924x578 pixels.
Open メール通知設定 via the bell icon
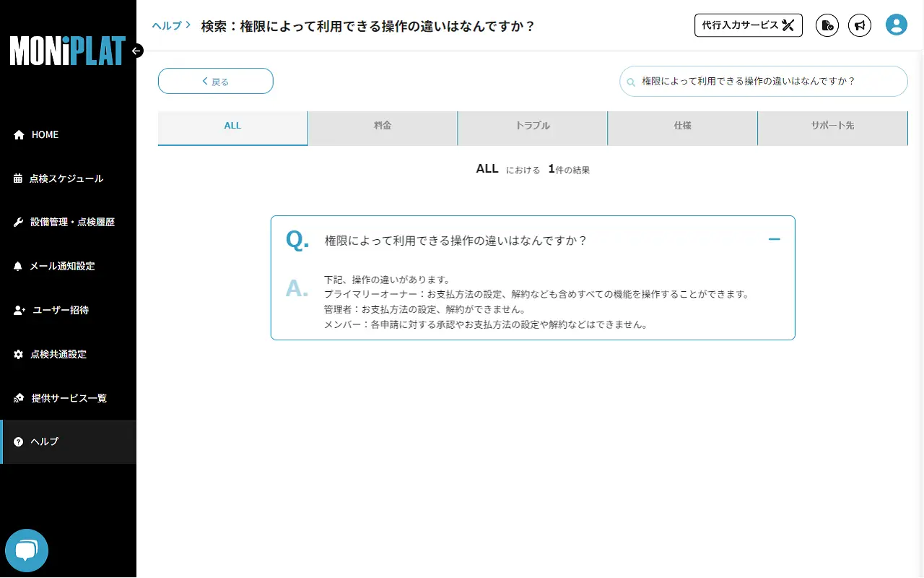click(x=17, y=266)
